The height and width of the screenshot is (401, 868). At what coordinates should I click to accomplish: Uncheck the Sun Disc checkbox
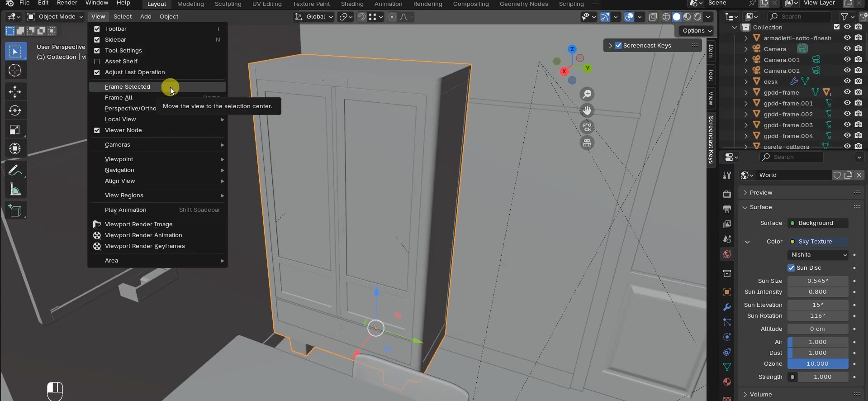click(791, 268)
